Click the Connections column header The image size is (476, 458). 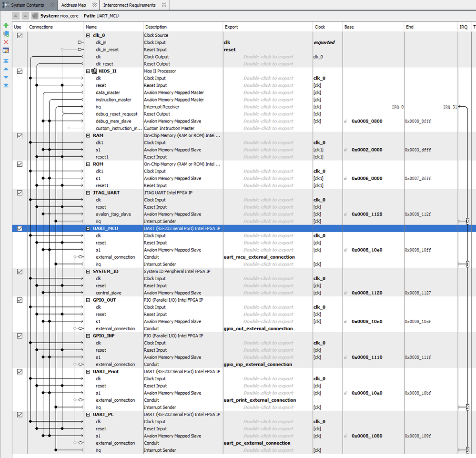pyautogui.click(x=55, y=27)
